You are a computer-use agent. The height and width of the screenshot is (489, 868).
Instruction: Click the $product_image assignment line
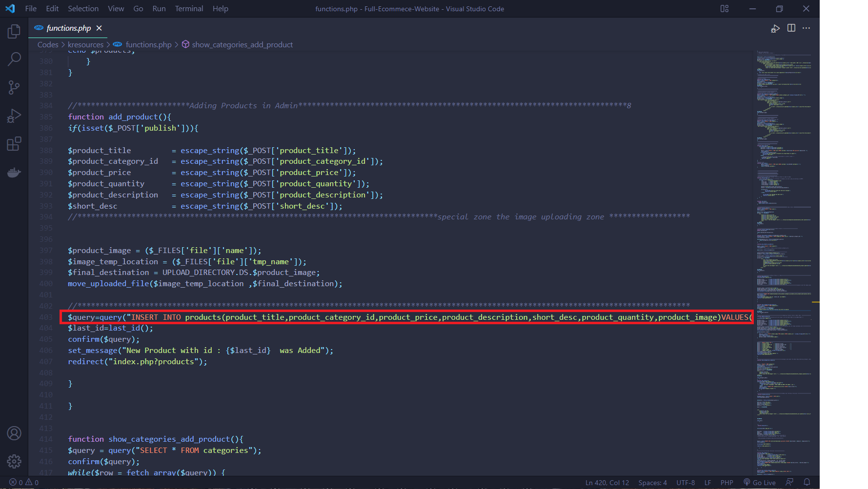point(164,251)
